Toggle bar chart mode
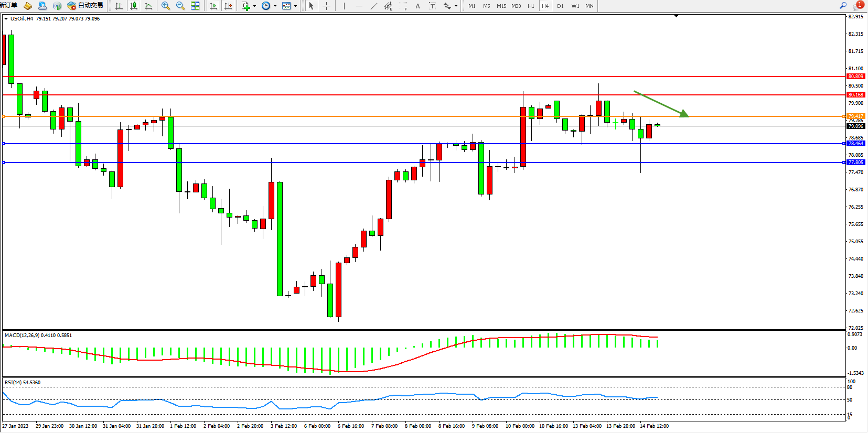 (x=119, y=6)
